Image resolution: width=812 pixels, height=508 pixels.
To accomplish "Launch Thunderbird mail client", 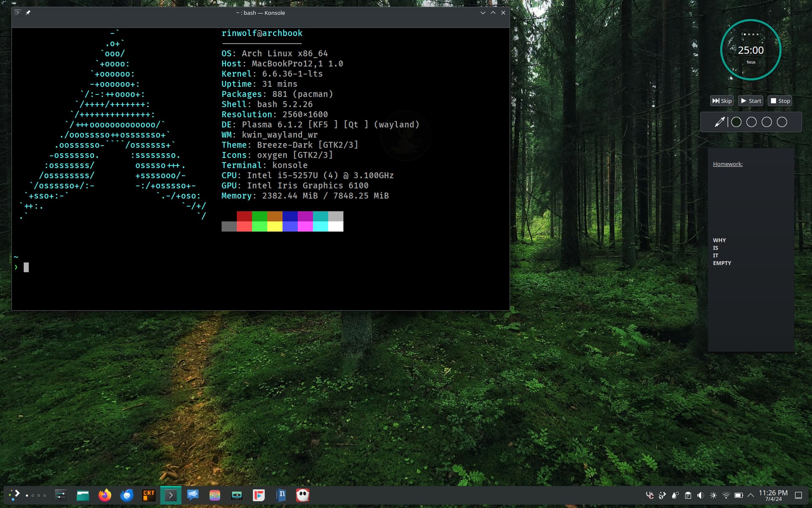I will pos(127,495).
